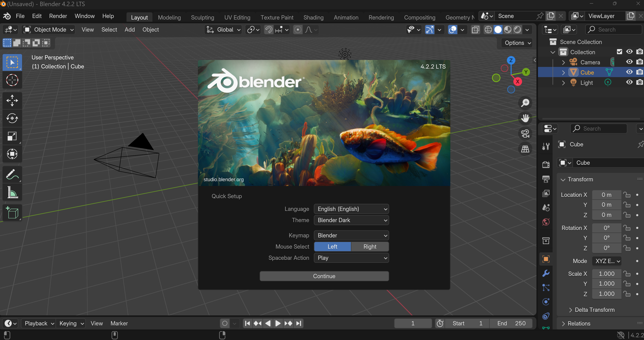Select the Add Cube tool
This screenshot has width=644, height=340.
(x=12, y=213)
